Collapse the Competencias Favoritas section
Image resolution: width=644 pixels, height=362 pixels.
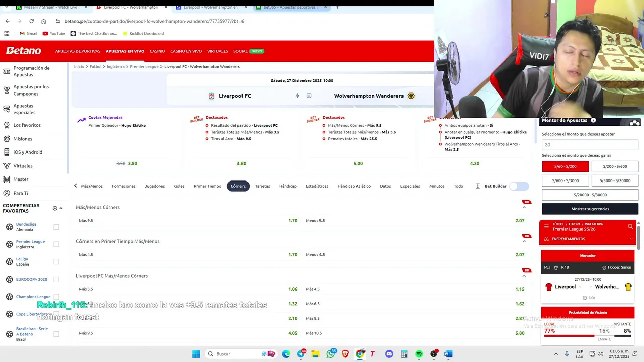pos(61,208)
